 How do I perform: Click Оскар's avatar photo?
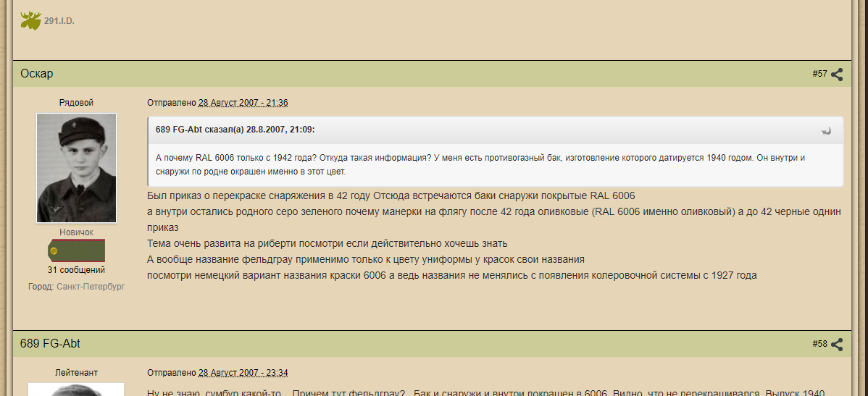tap(76, 168)
